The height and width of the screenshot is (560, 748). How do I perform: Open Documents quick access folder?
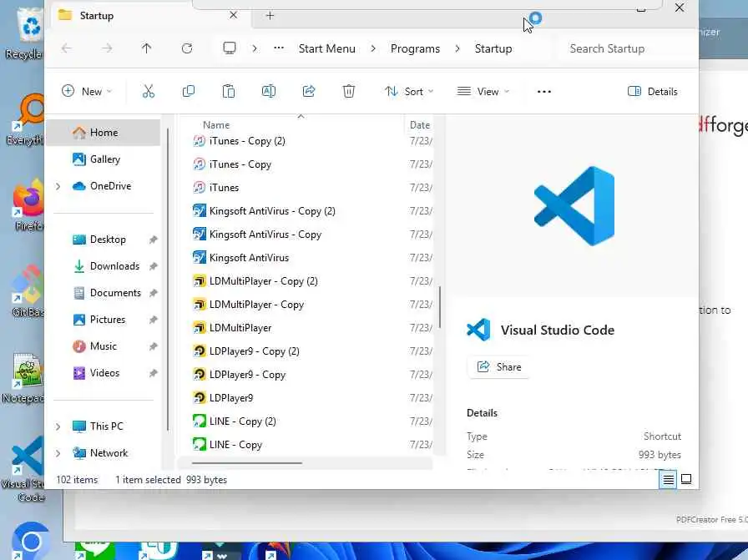tap(115, 293)
